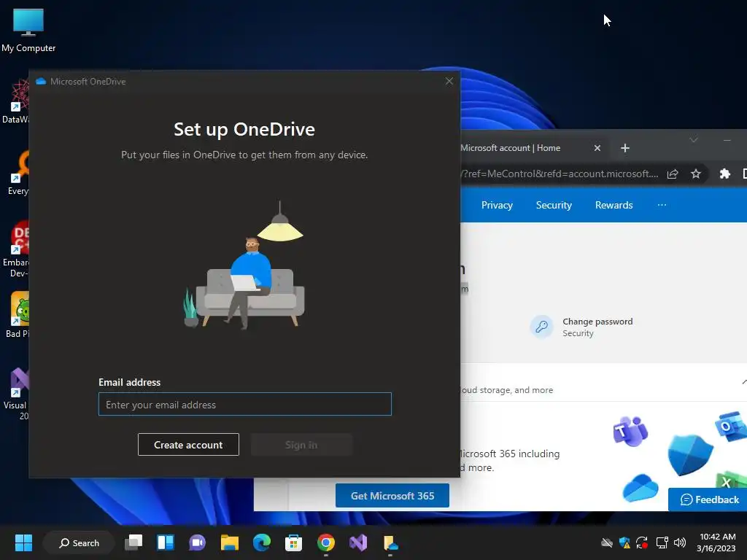The image size is (747, 560).
Task: Open a new browser tab with plus icon
Action: 624,148
